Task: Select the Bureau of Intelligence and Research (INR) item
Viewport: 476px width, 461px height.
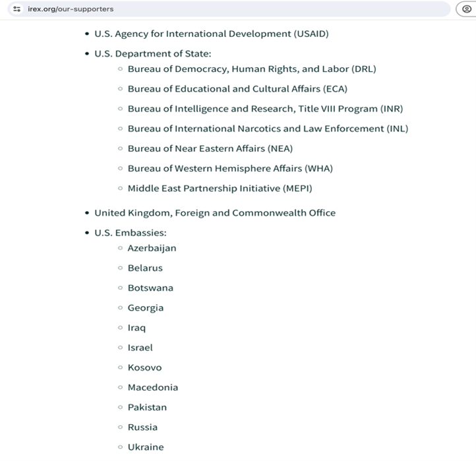Action: (265, 109)
